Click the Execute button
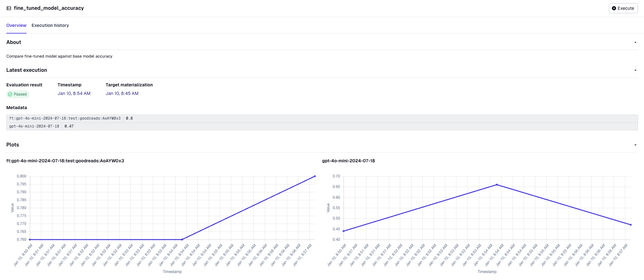 tap(623, 8)
